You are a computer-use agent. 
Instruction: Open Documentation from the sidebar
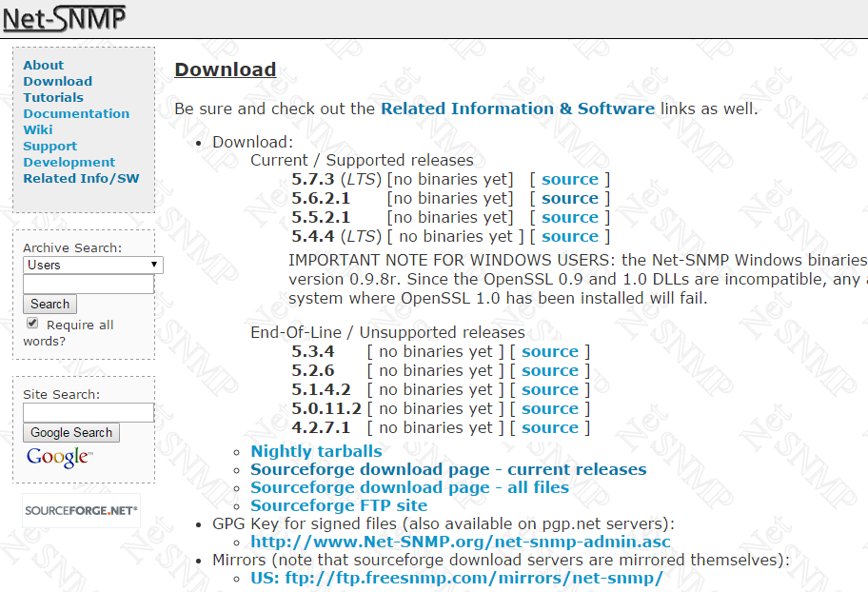tap(76, 113)
